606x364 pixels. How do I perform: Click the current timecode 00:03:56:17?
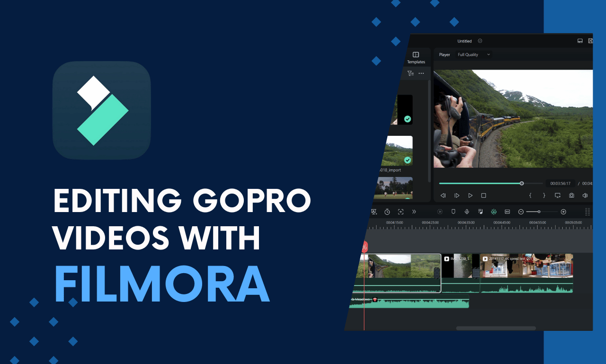pos(561,183)
